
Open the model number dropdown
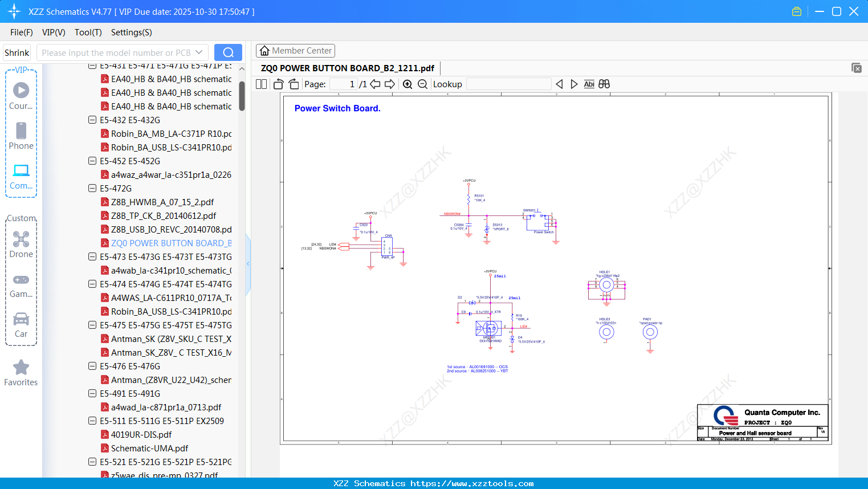tap(199, 52)
